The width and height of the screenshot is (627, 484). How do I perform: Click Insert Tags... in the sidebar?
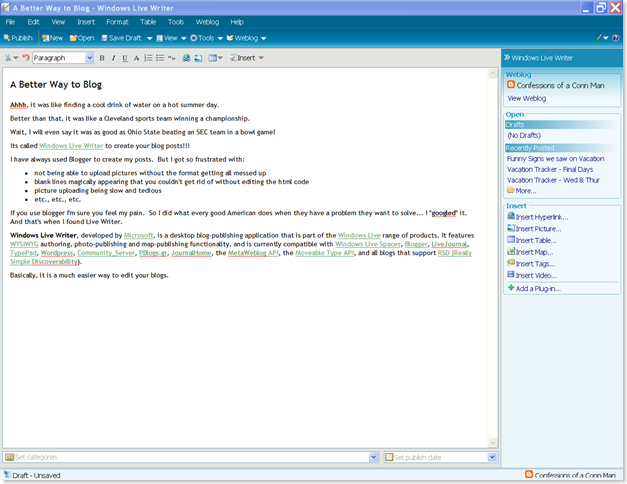click(x=531, y=264)
